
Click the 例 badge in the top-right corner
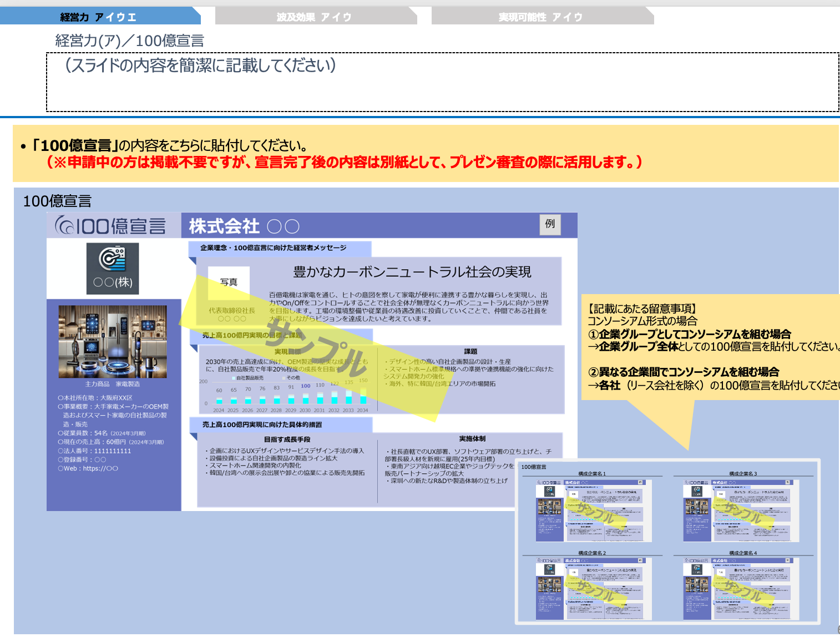(550, 225)
